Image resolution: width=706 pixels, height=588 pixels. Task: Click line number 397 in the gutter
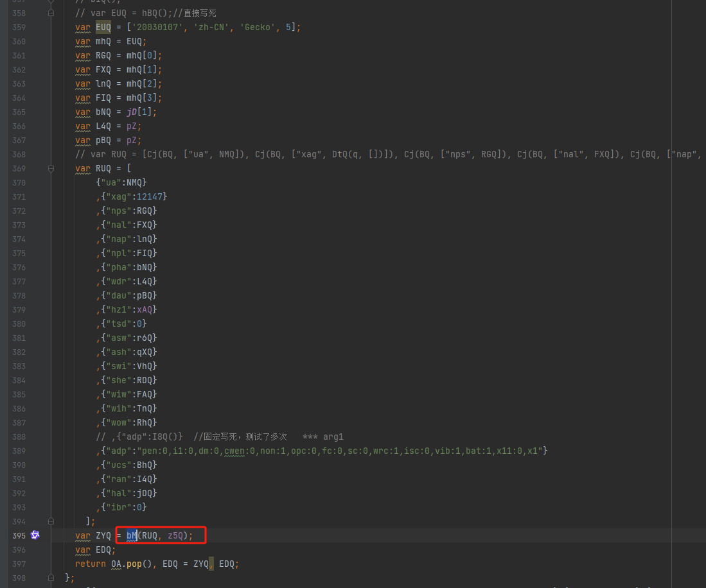click(19, 564)
